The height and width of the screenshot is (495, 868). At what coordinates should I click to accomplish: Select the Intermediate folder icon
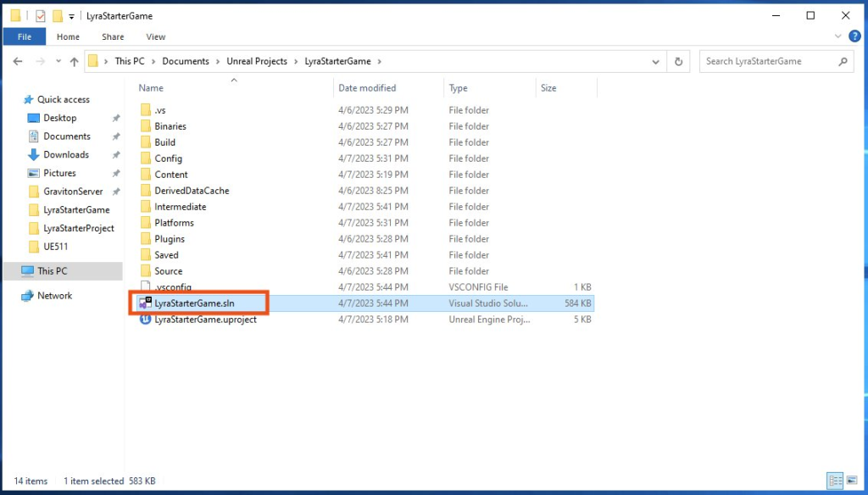(x=146, y=207)
